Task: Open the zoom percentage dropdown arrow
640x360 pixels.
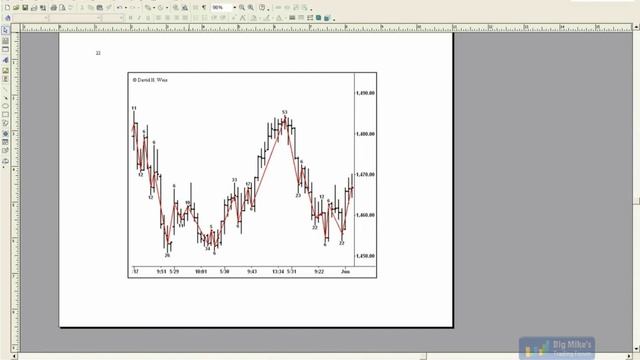Action: click(235, 7)
